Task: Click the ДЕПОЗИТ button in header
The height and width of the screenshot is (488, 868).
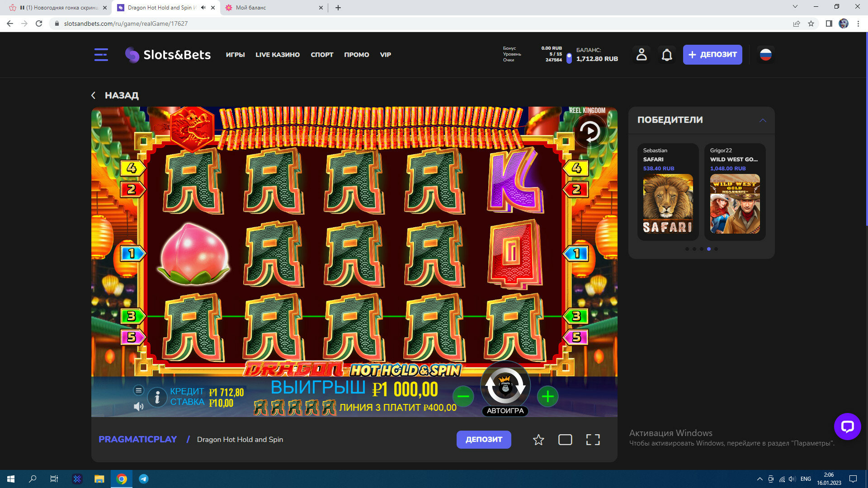Action: [712, 55]
